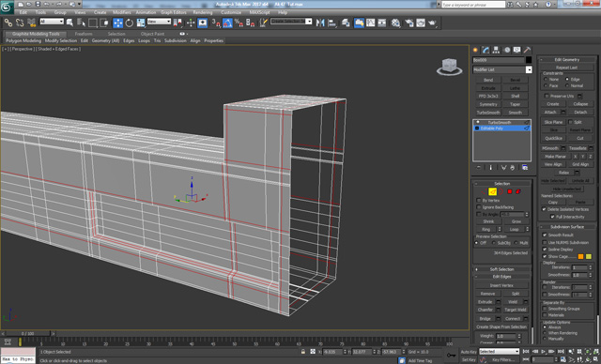Click the Chamfer button
The height and width of the screenshot is (364, 601).
pos(485,310)
